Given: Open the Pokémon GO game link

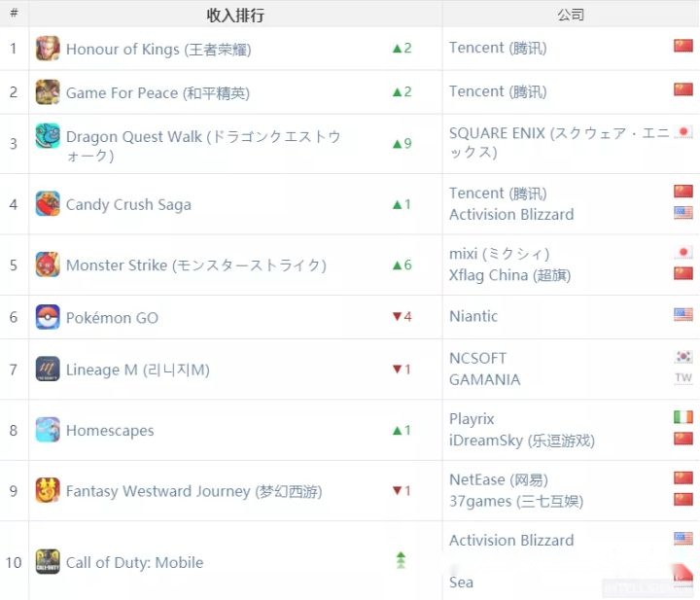Looking at the screenshot, I should pyautogui.click(x=112, y=318).
